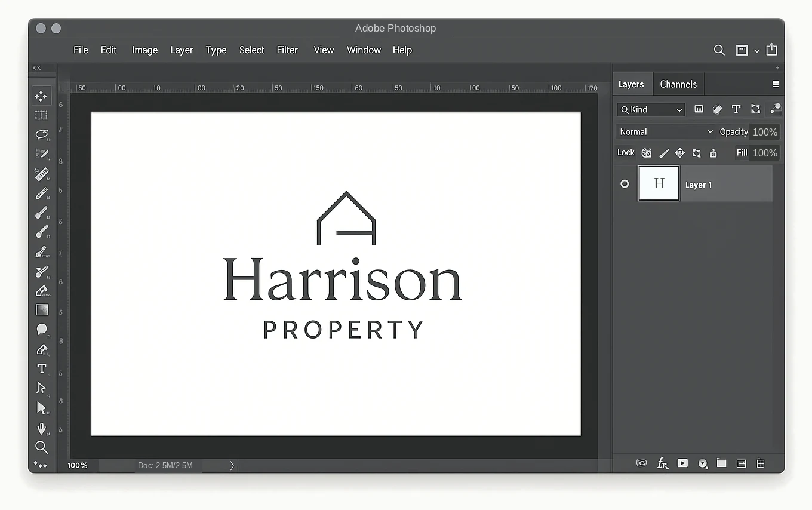Image resolution: width=812 pixels, height=510 pixels.
Task: Toggle layer filtering on or off switch
Action: point(775,108)
